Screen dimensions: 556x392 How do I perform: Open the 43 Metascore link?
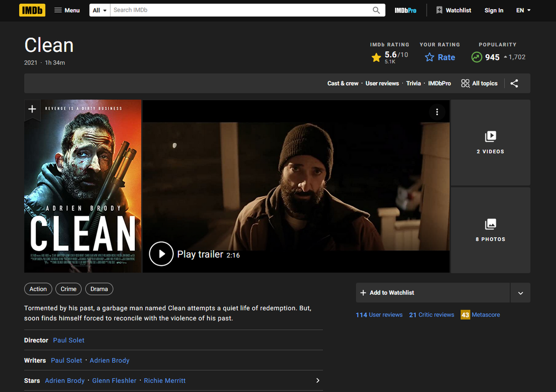pos(480,315)
